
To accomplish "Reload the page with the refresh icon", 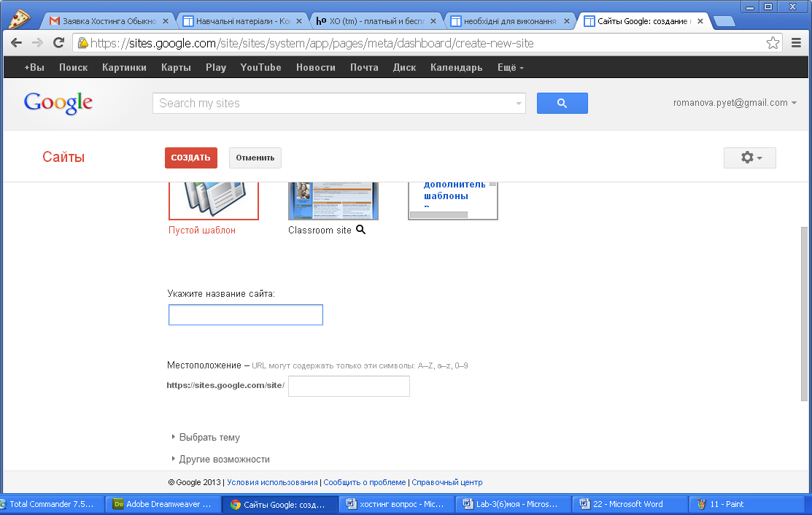I will click(58, 43).
